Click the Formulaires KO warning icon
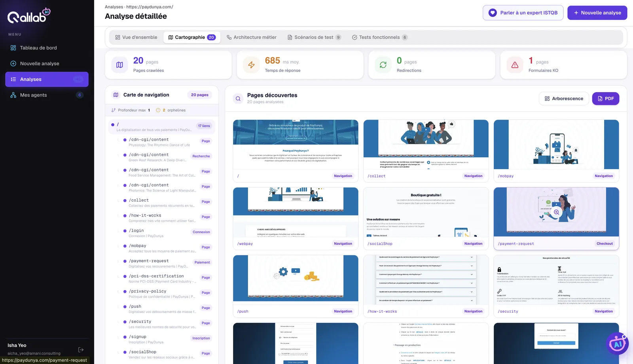Image resolution: width=633 pixels, height=364 pixels. [x=515, y=65]
